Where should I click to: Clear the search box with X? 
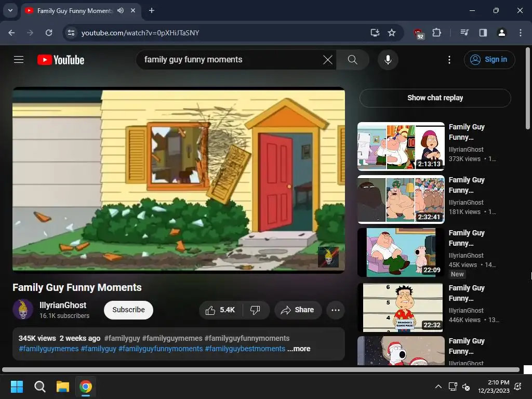(328, 60)
